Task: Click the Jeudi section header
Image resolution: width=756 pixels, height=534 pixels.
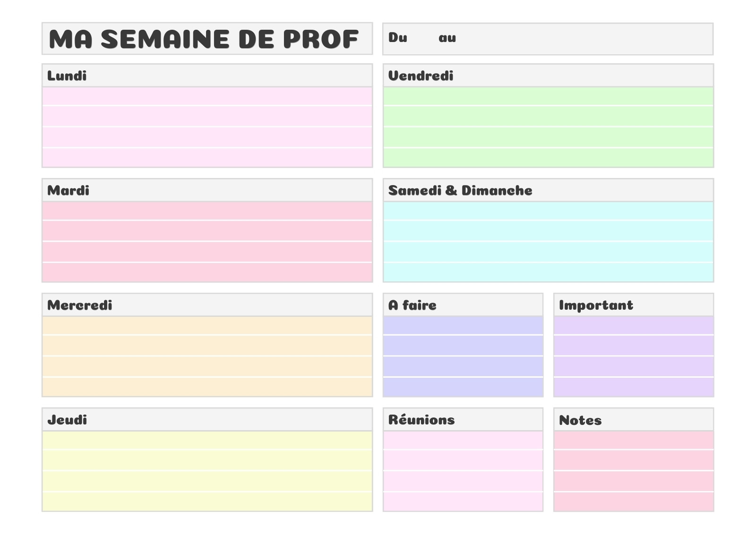Action: click(x=207, y=420)
